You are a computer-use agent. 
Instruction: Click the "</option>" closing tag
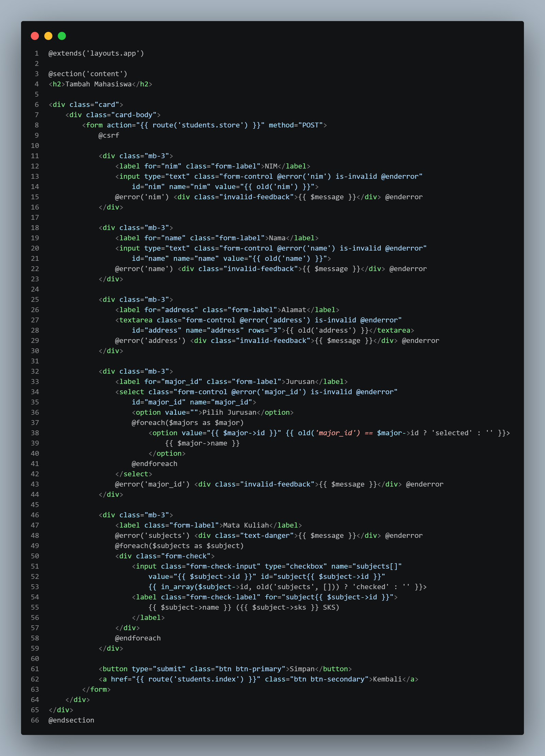coord(167,454)
